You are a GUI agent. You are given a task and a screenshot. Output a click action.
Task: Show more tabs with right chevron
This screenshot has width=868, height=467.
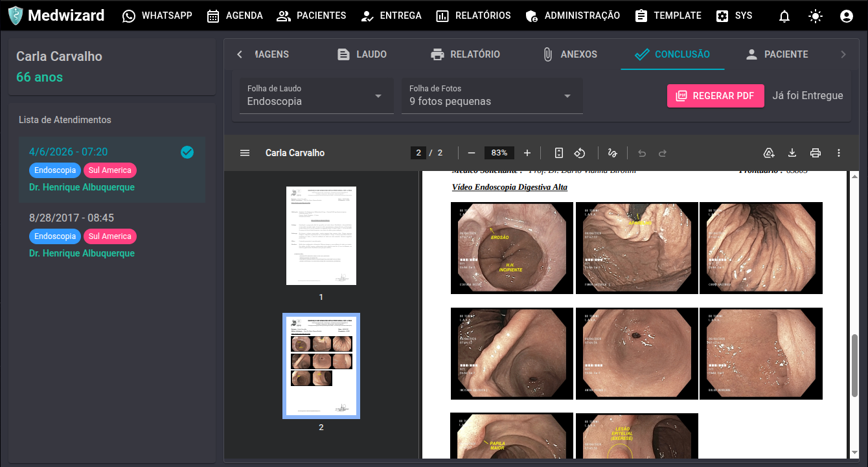click(843, 54)
